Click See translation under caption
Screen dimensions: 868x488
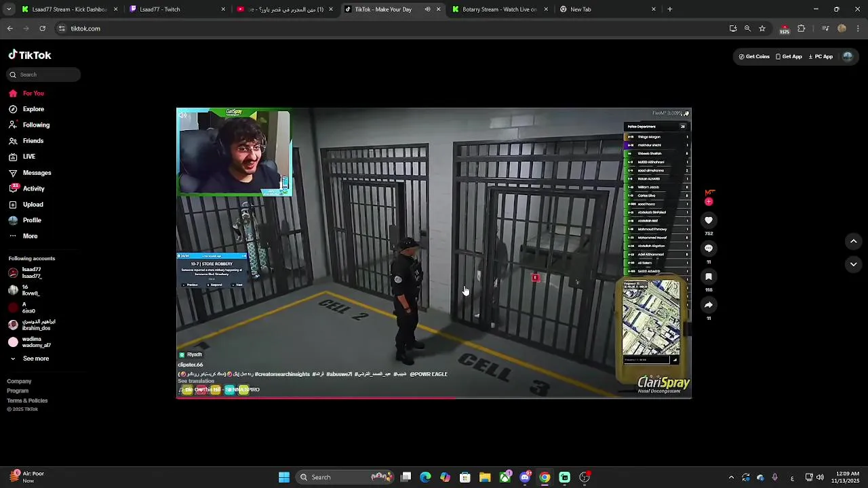196,382
